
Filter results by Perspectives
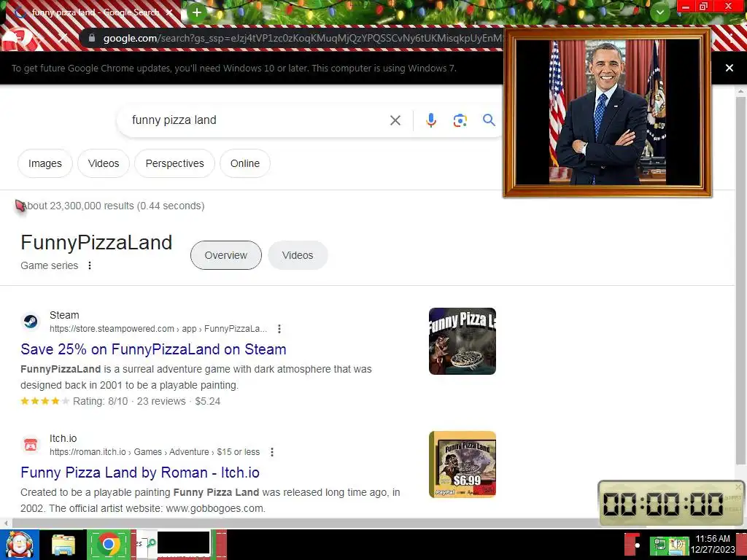(x=174, y=163)
